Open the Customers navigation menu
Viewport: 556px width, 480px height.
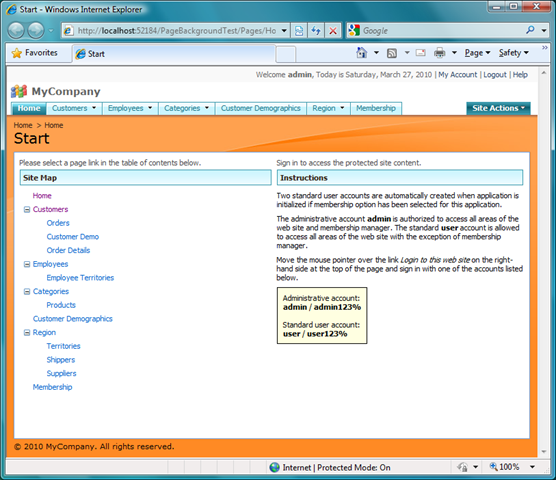click(x=74, y=108)
